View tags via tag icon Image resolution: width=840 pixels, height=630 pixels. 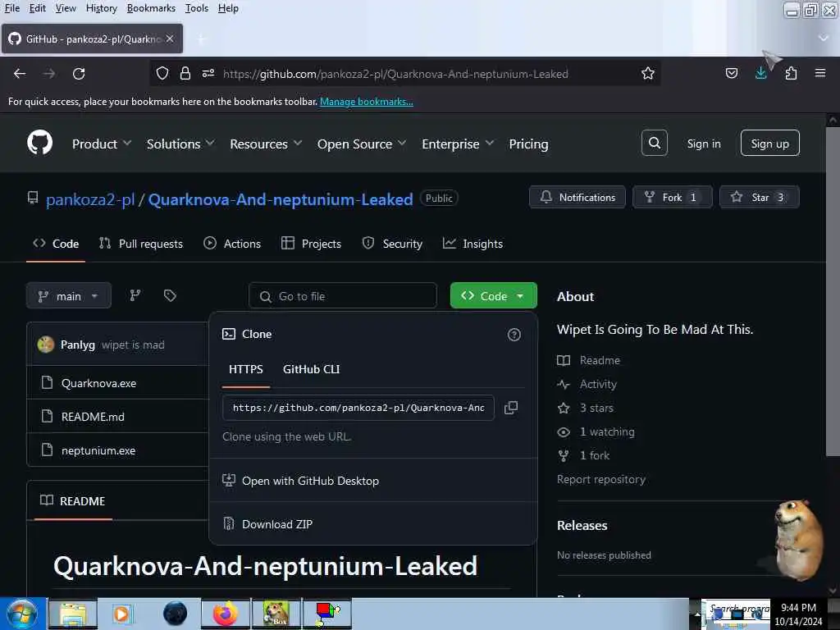[170, 295]
